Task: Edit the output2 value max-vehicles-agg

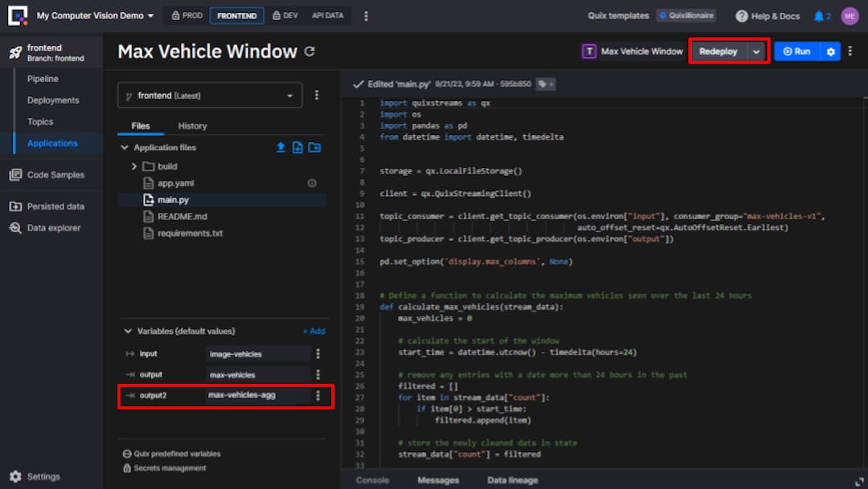Action: [257, 396]
